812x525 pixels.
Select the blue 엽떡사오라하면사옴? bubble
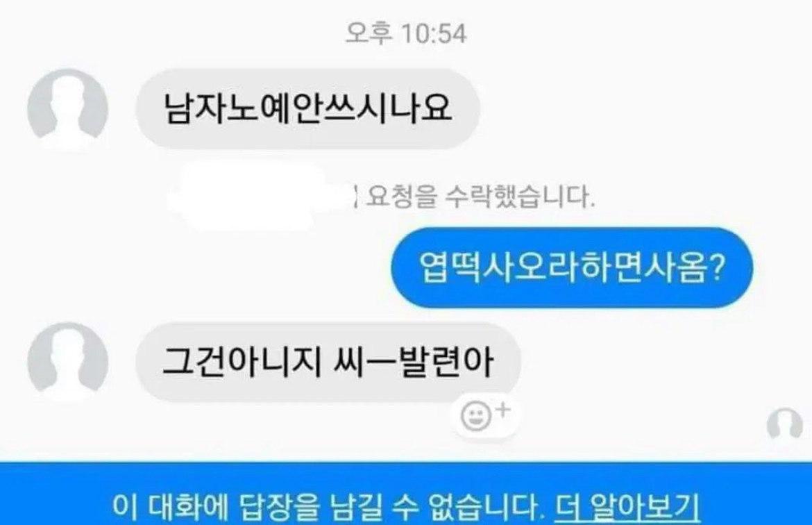[572, 267]
